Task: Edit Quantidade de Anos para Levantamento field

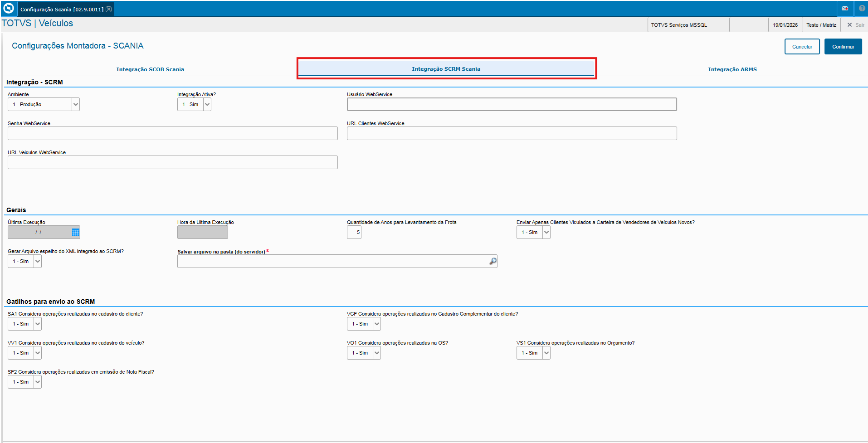Action: (354, 232)
